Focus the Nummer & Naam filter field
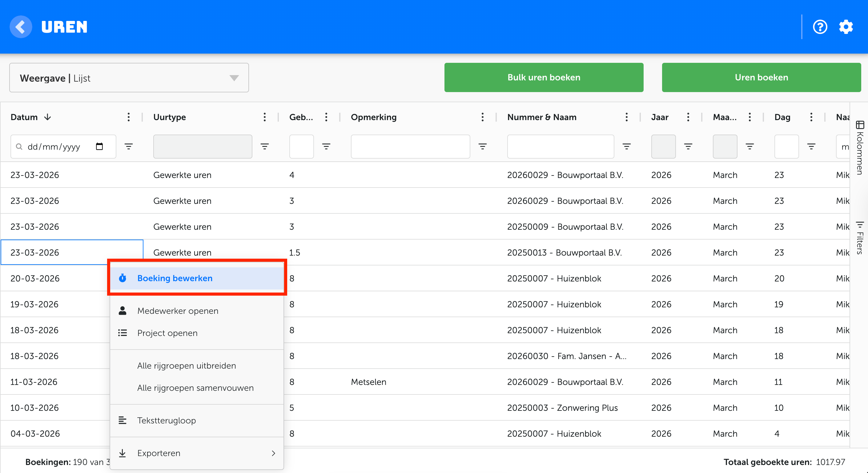Screen dimensions: 868x473 (x=561, y=147)
